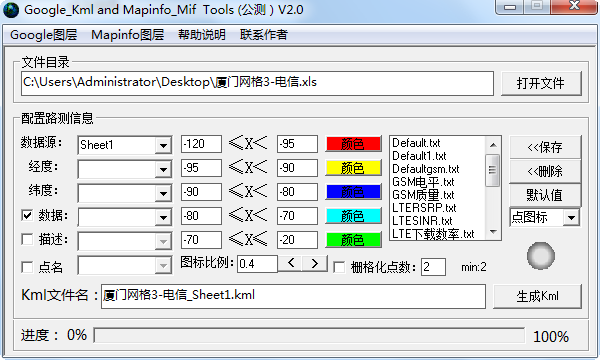Pick the yellow 颜色 swatch
Screen dimensions: 600x360
pyautogui.click(x=353, y=168)
